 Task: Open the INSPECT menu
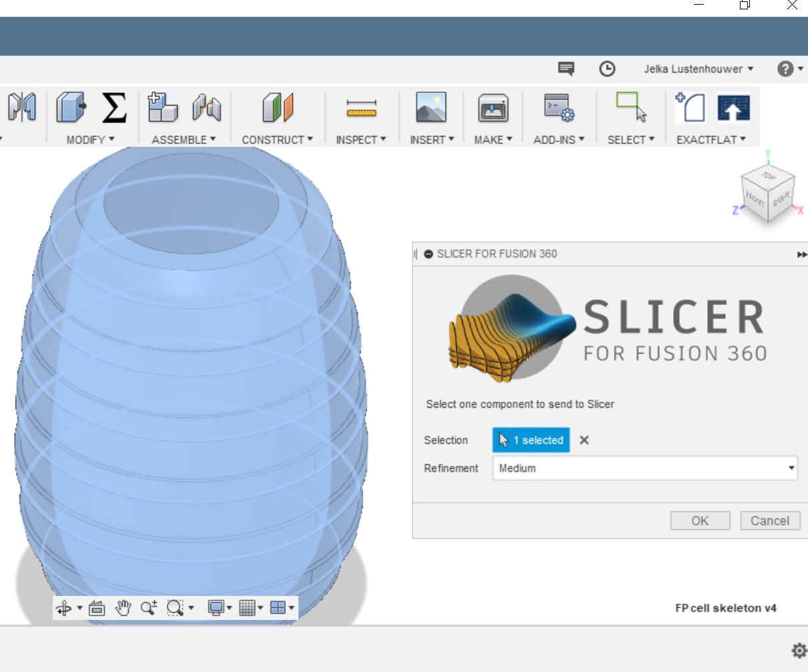[x=361, y=139]
